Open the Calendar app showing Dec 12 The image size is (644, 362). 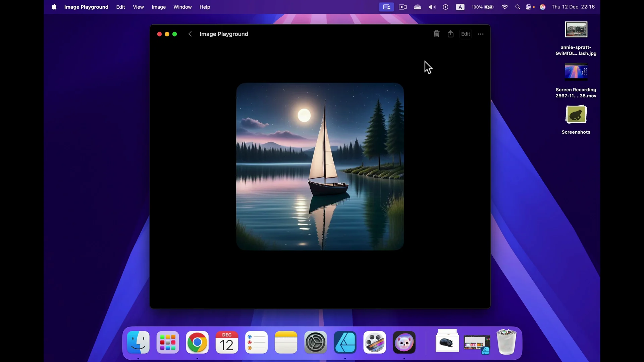pos(226,342)
